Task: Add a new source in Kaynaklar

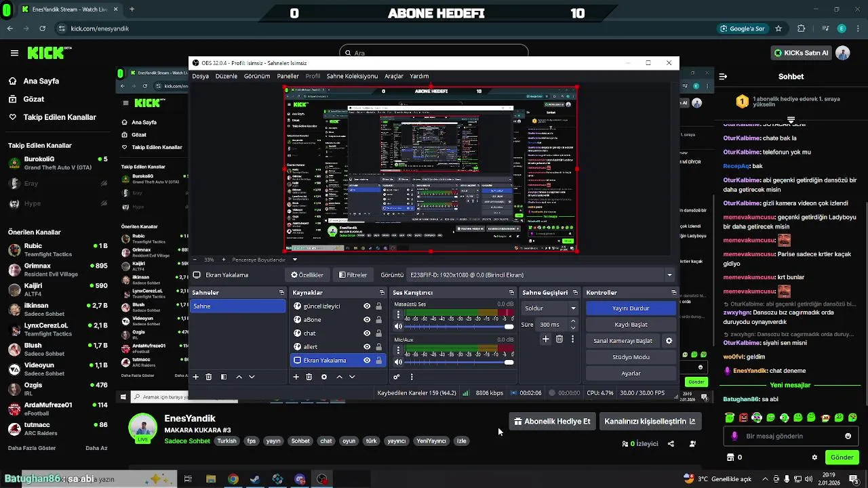Action: (296, 377)
